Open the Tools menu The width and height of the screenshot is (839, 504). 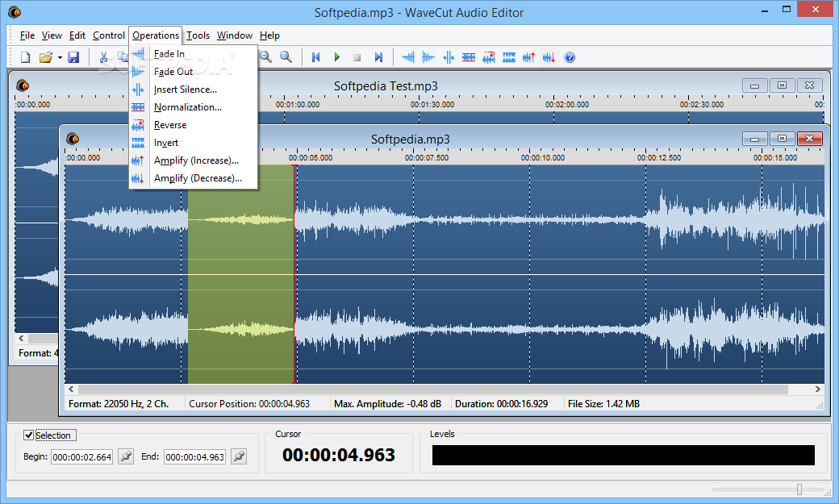coord(198,35)
